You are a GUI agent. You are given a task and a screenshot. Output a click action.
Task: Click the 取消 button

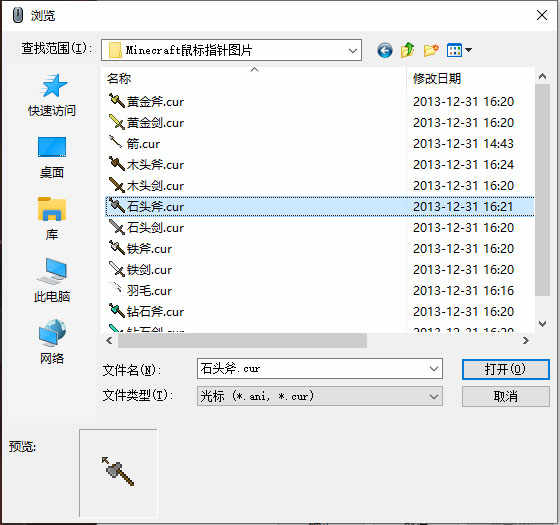505,396
